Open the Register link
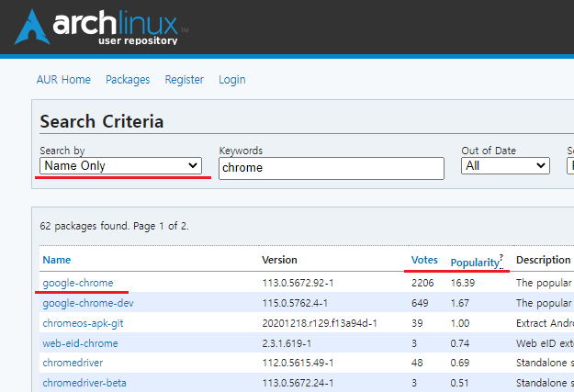Viewport: 574px width, 392px height. click(184, 80)
